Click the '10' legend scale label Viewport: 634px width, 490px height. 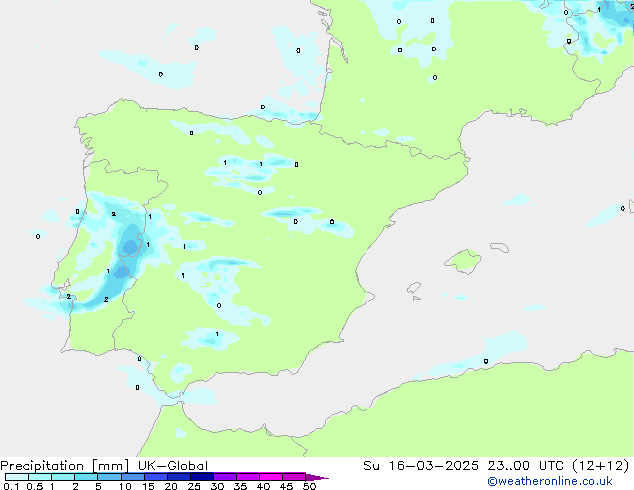tap(125, 486)
